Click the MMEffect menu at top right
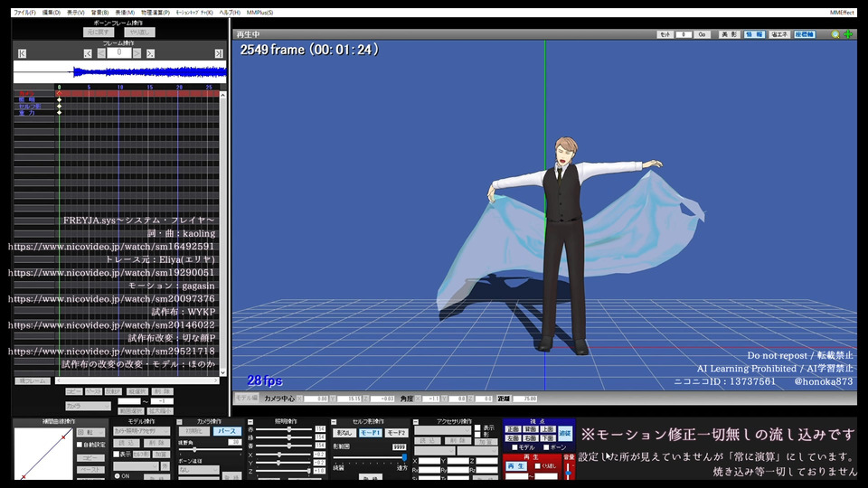This screenshot has height=488, width=868. tap(842, 12)
